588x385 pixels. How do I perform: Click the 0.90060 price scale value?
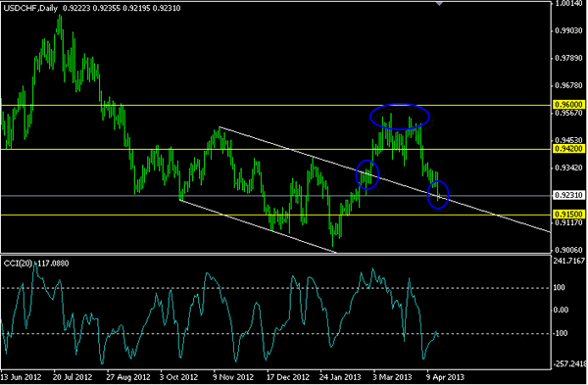point(569,250)
